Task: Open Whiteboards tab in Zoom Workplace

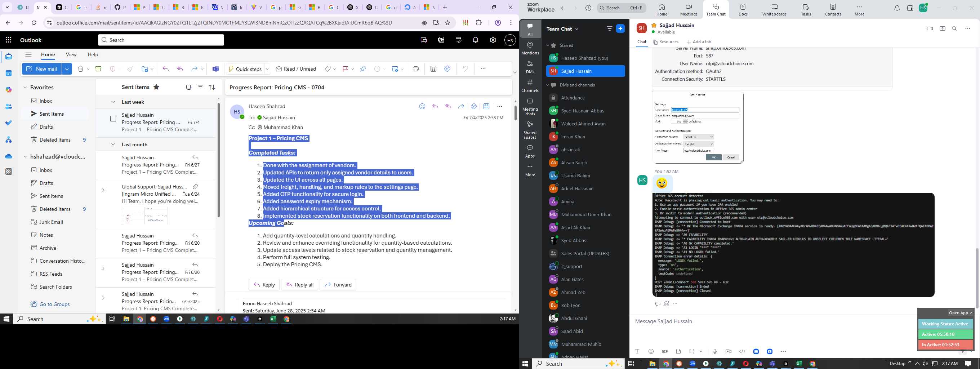Action: point(774,10)
